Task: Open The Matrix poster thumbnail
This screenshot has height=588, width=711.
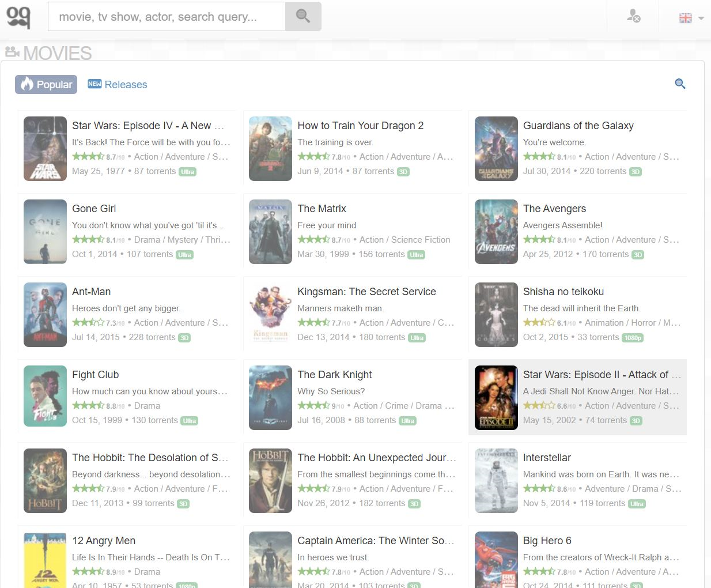Action: click(x=270, y=232)
